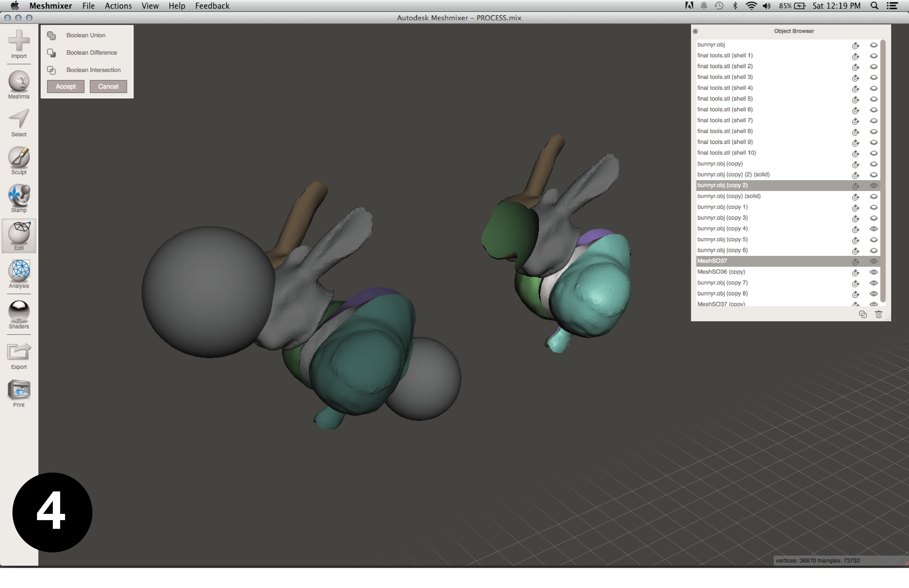Click target icon for bunnyr.obj (copy 7)
Viewport: 909px width, 588px height.
(x=855, y=283)
